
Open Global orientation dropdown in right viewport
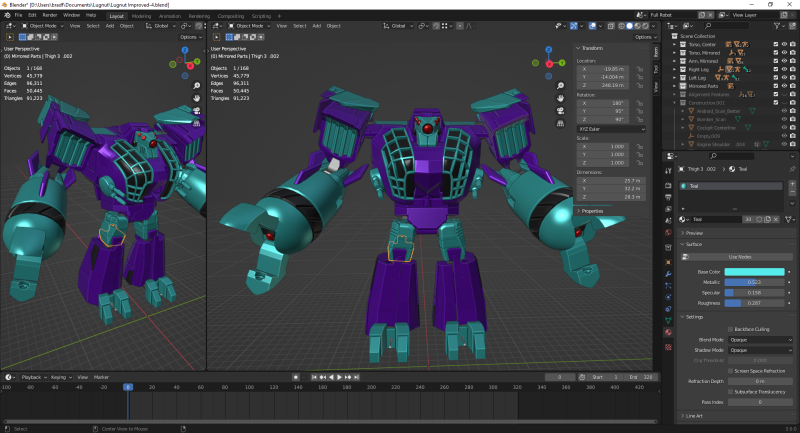[x=398, y=26]
